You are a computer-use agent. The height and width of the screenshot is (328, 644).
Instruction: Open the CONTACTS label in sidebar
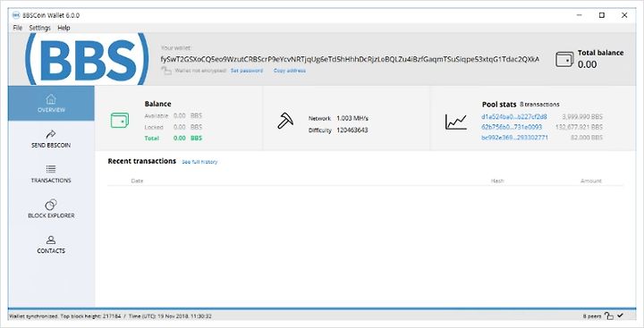(x=51, y=251)
